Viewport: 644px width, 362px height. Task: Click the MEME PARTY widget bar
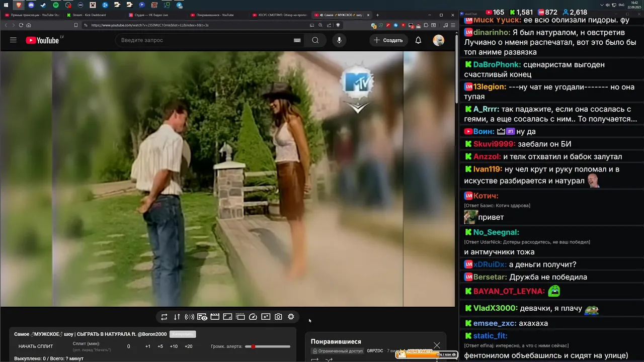(426, 354)
